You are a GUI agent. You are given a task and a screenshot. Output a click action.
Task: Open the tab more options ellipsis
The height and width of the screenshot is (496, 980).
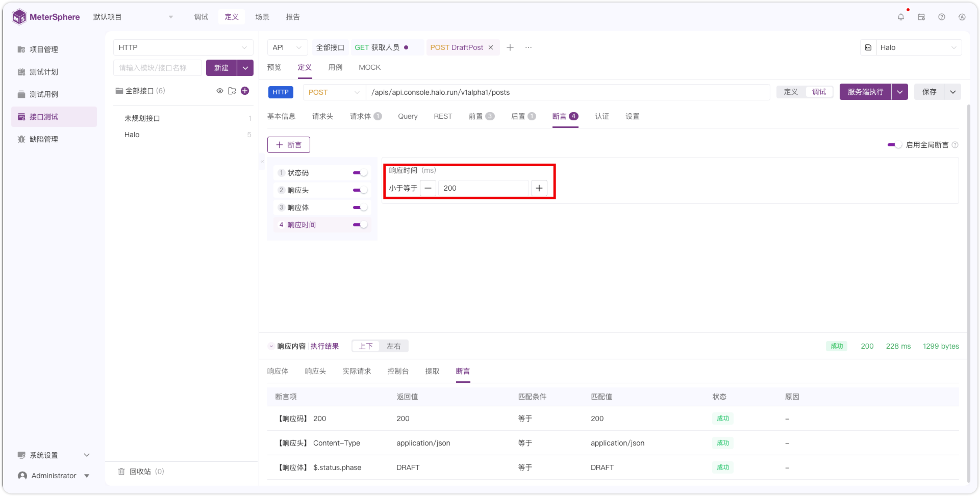coord(529,47)
